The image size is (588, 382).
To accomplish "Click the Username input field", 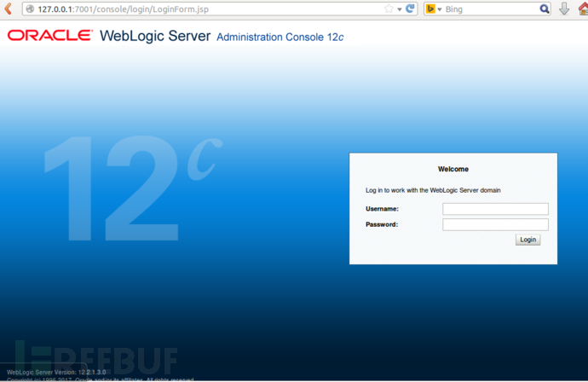I will pyautogui.click(x=495, y=209).
